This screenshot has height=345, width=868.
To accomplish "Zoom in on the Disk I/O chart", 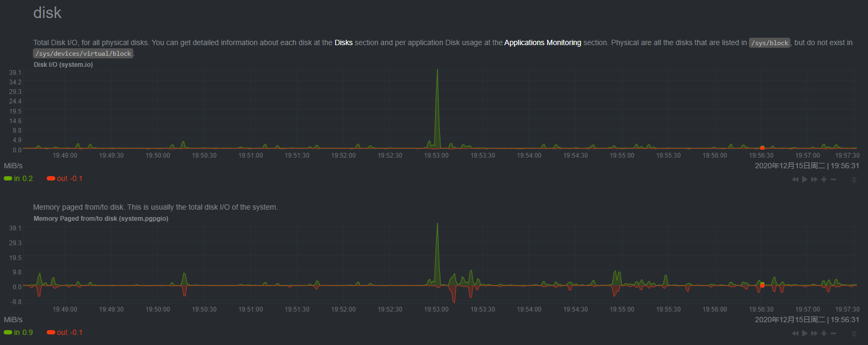I will pos(824,179).
